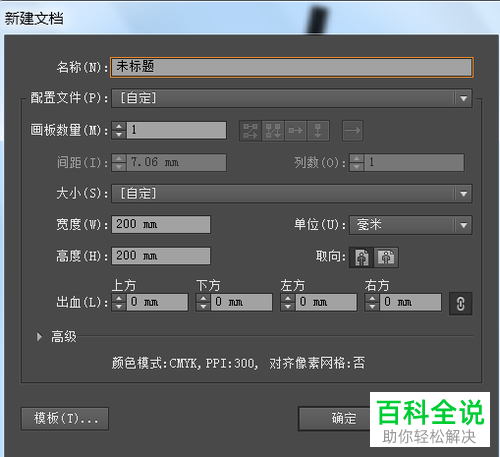Click the 上方 top bleed field
The height and width of the screenshot is (457, 500).
click(x=157, y=302)
